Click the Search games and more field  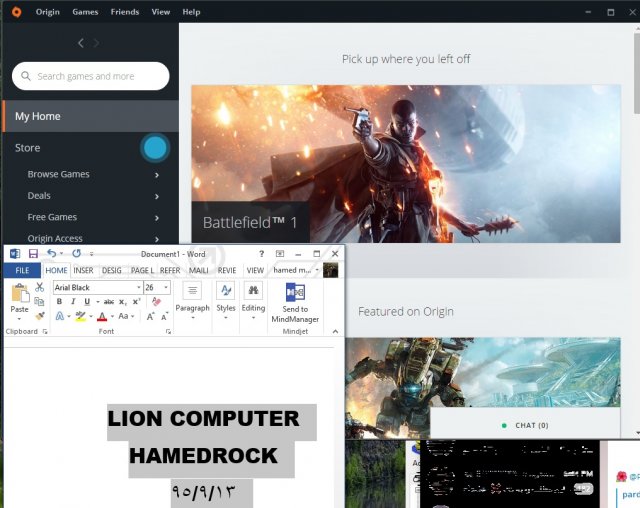91,76
